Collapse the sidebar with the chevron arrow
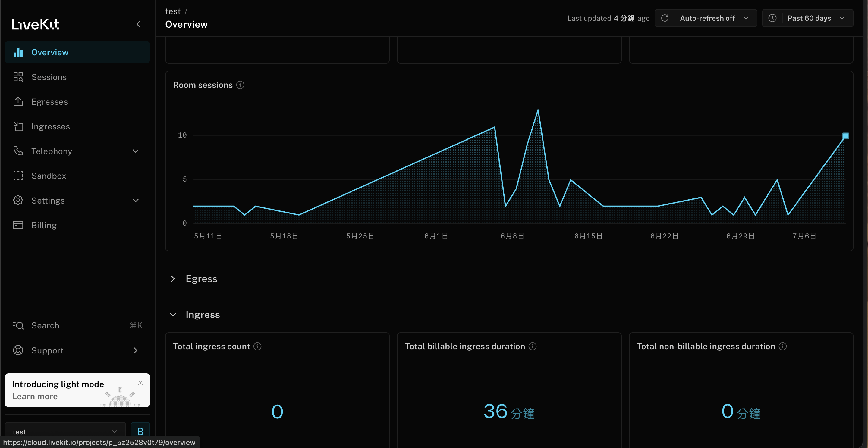 pyautogui.click(x=138, y=24)
